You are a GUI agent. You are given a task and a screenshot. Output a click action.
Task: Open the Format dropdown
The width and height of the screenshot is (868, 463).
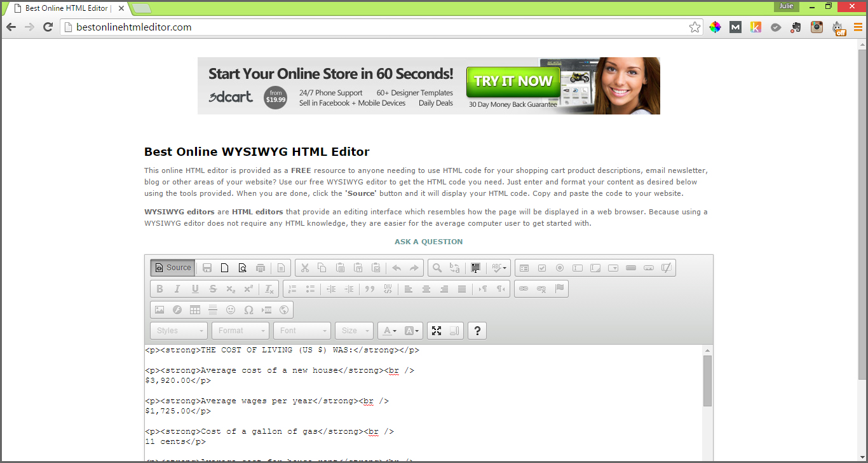point(240,331)
